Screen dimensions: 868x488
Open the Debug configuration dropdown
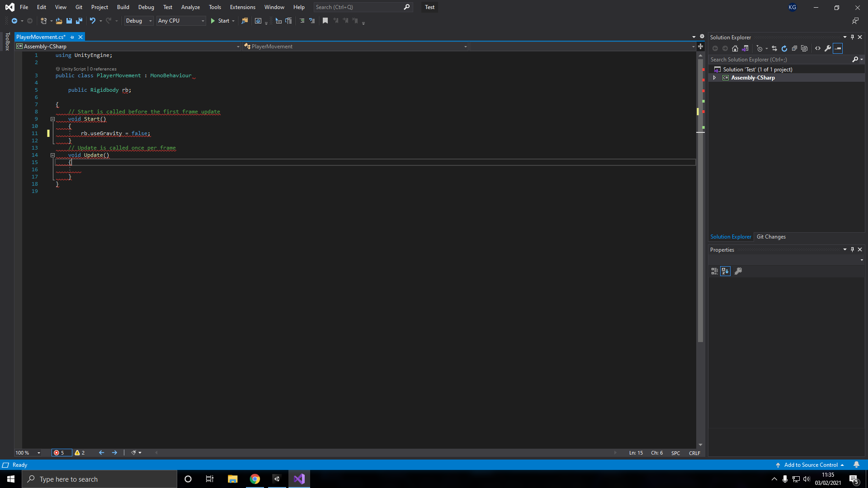139,21
